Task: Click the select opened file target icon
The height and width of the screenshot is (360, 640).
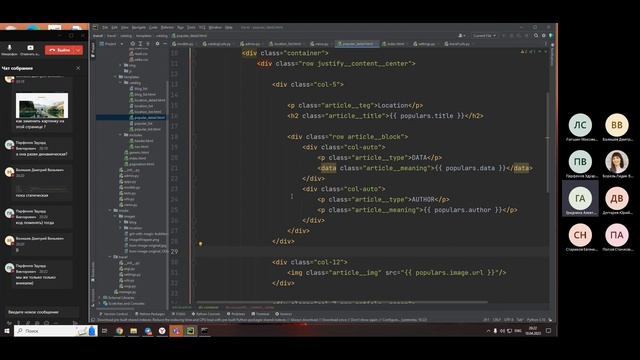Action: tap(132, 44)
